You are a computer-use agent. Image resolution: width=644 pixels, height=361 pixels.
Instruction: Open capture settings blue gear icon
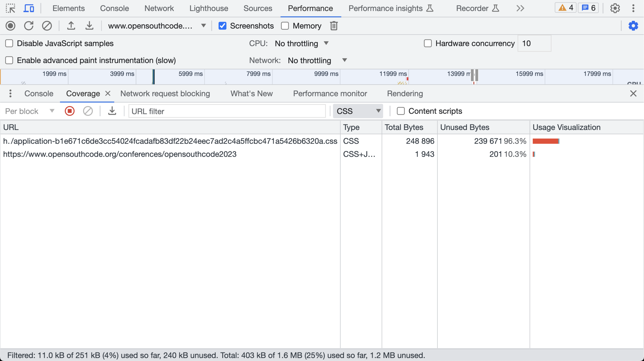click(633, 26)
